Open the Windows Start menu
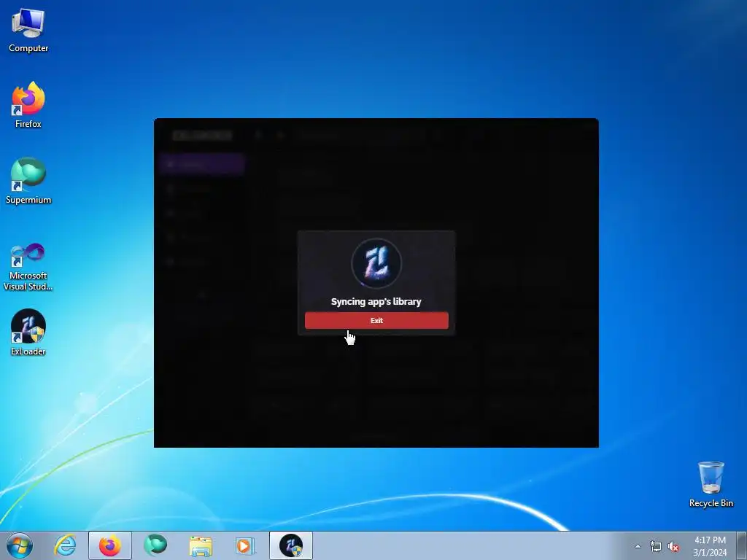 [20, 545]
